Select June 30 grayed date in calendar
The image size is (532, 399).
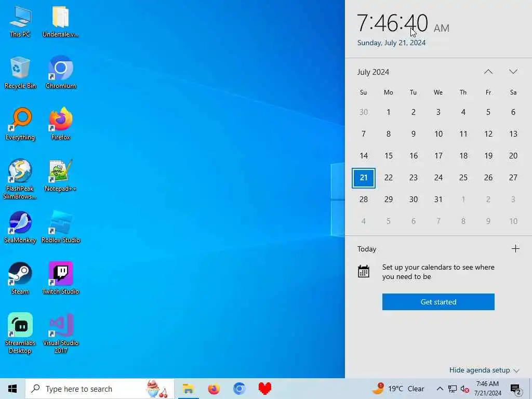363,112
